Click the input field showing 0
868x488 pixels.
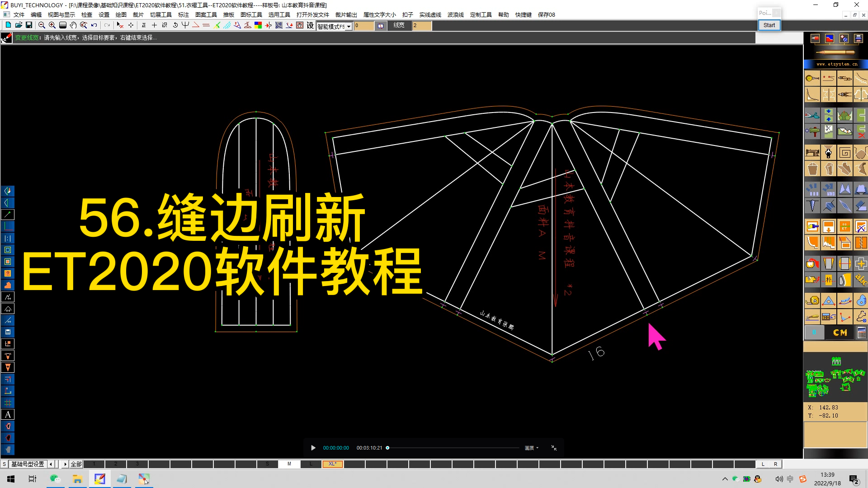pos(364,26)
